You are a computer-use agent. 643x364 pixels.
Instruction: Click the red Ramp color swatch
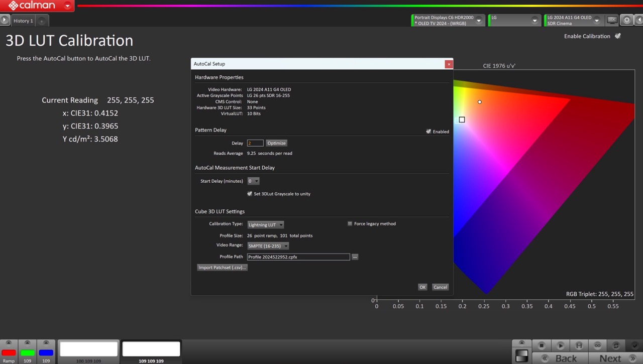point(9,352)
